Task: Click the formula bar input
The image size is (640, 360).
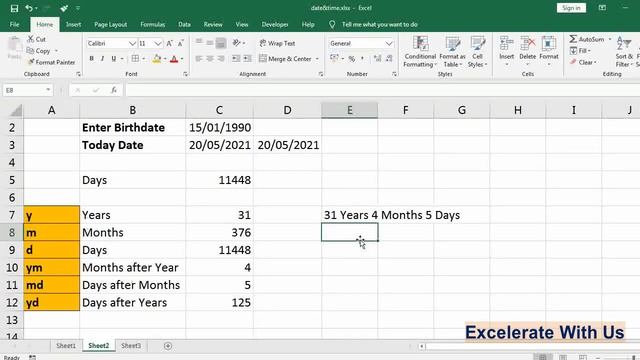Action: (382, 90)
